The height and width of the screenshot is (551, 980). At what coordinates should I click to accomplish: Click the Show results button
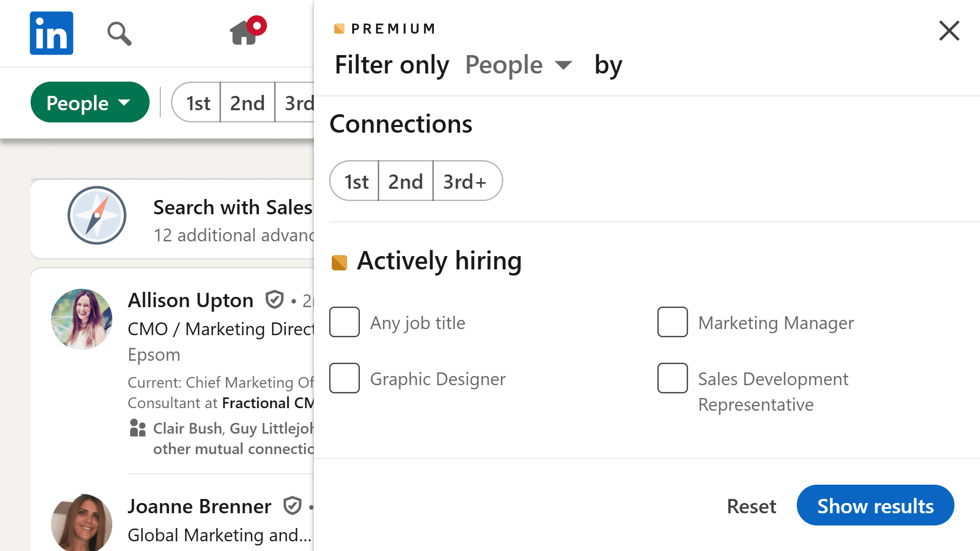click(875, 506)
